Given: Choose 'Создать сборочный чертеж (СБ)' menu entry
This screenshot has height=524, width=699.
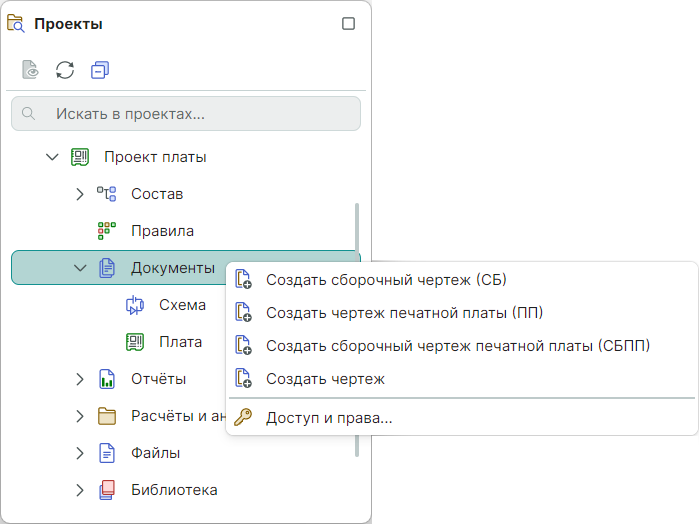Looking at the screenshot, I should tap(462, 280).
